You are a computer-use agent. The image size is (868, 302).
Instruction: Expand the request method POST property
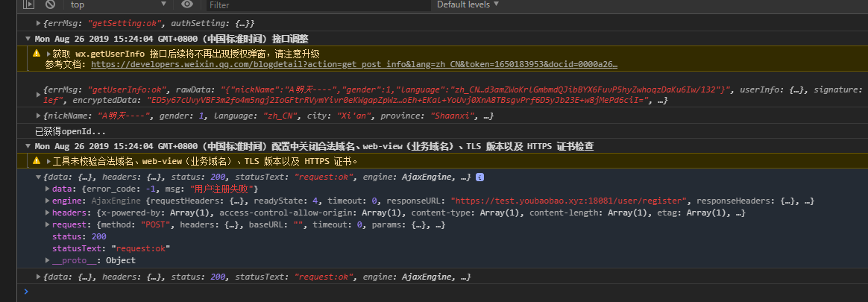point(48,225)
